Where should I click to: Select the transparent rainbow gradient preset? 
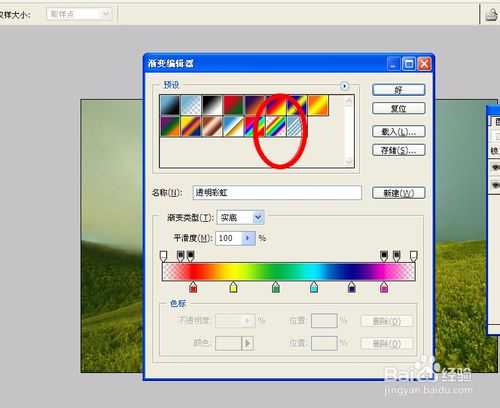pyautogui.click(x=275, y=126)
